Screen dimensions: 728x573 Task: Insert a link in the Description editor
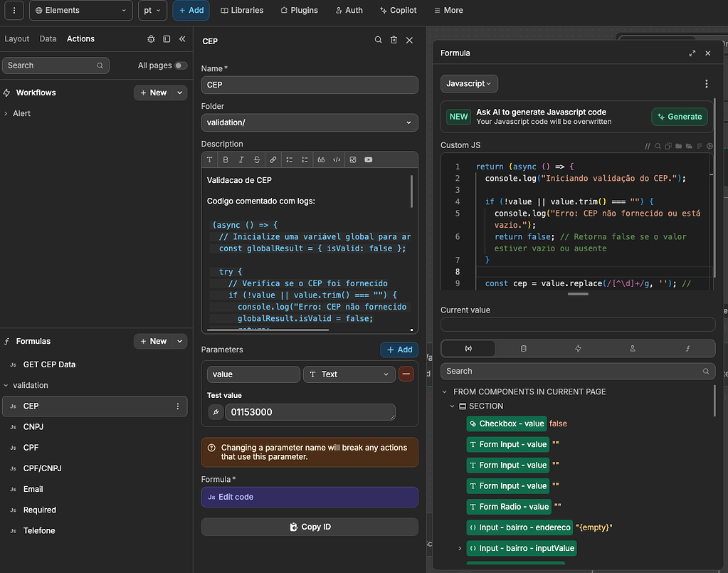[273, 159]
